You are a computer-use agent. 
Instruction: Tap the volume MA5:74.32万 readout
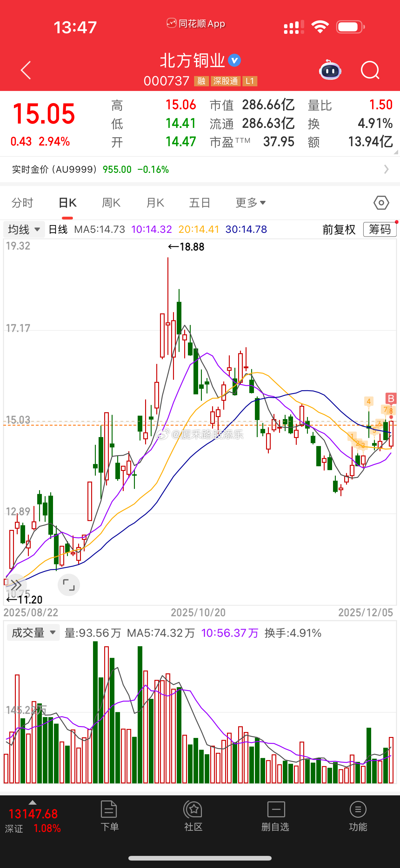(161, 633)
